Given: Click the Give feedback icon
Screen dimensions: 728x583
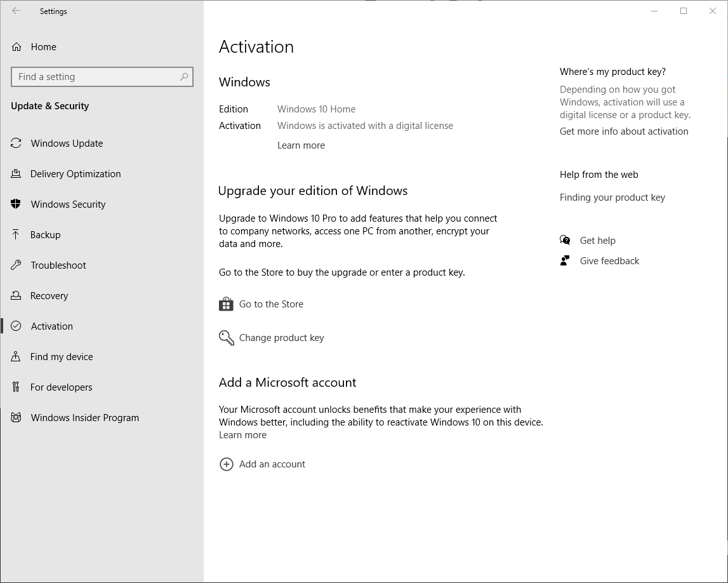Looking at the screenshot, I should pos(564,260).
